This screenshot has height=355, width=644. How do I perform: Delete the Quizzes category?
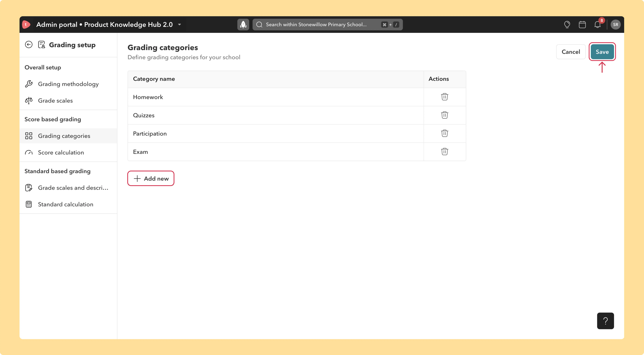444,115
